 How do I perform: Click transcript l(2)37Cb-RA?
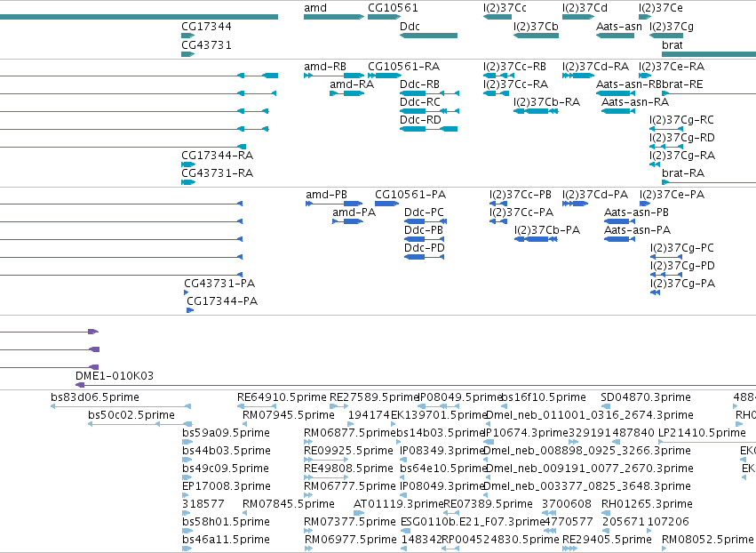tap(537, 111)
